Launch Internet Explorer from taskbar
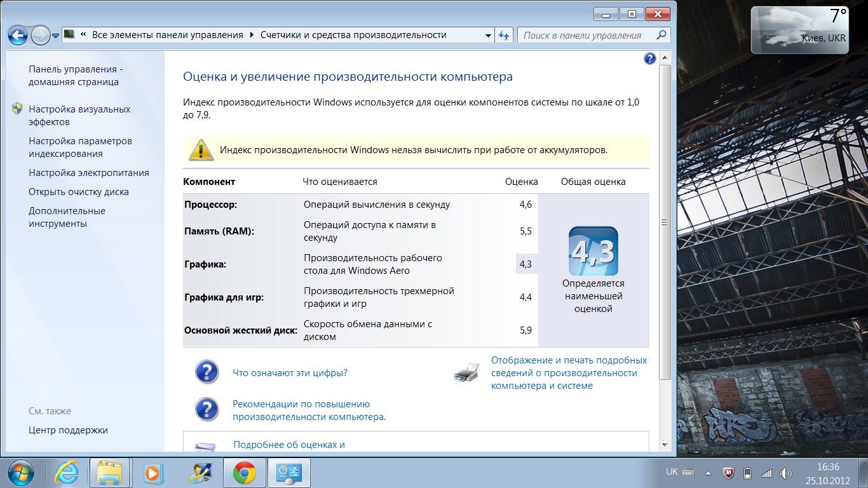Screen dimensions: 868x488 [x=66, y=473]
